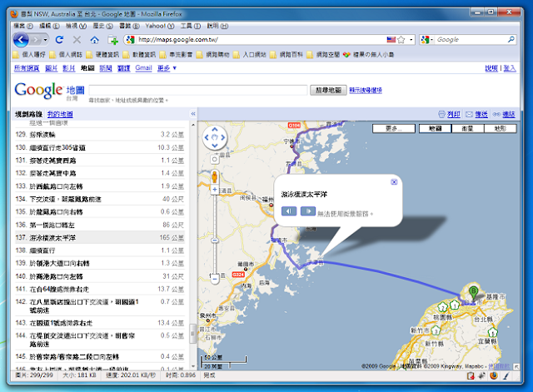Click the 顯示搜尋選項 link
533x392 pixels.
pyautogui.click(x=366, y=91)
